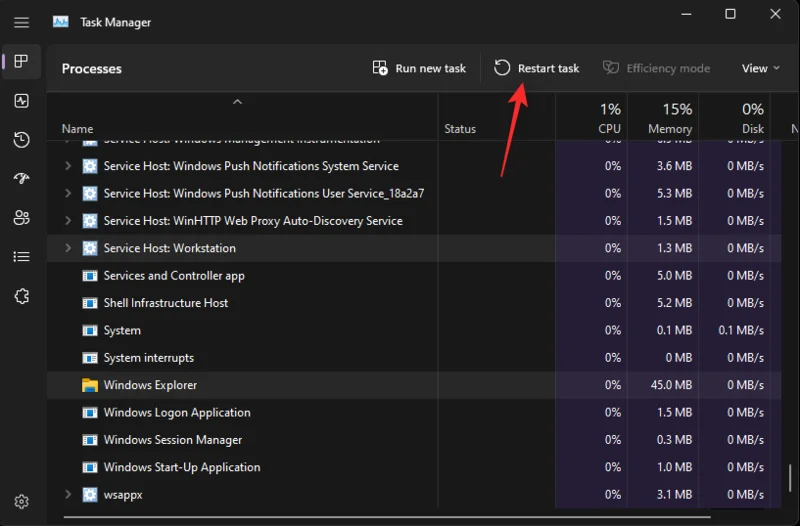The width and height of the screenshot is (800, 526).
Task: Expand Service Host: Workstation group
Action: pos(68,248)
